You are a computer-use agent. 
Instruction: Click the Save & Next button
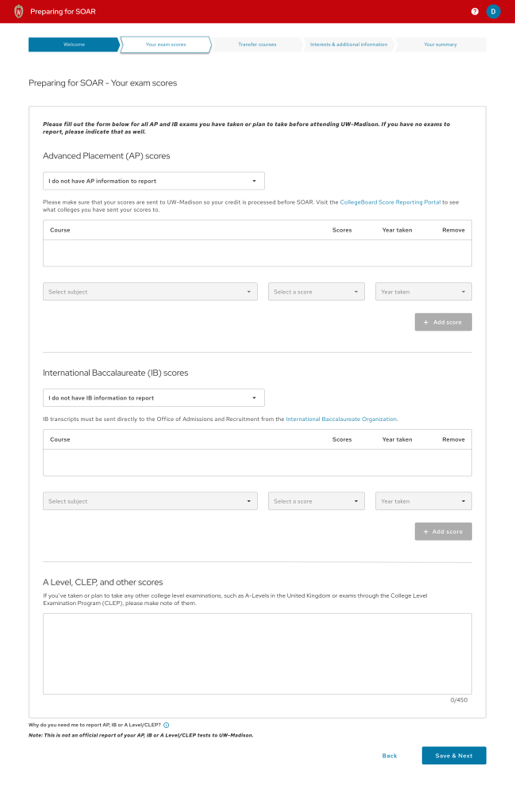(x=454, y=756)
